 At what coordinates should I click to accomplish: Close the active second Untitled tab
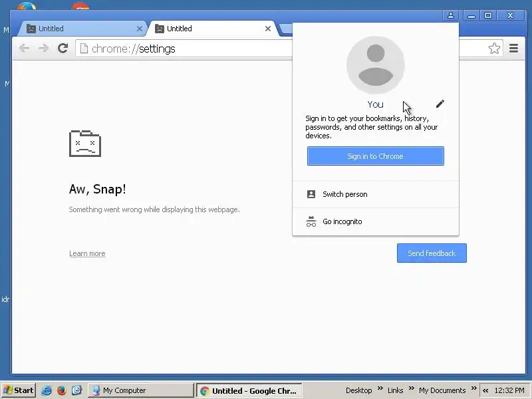click(x=268, y=29)
